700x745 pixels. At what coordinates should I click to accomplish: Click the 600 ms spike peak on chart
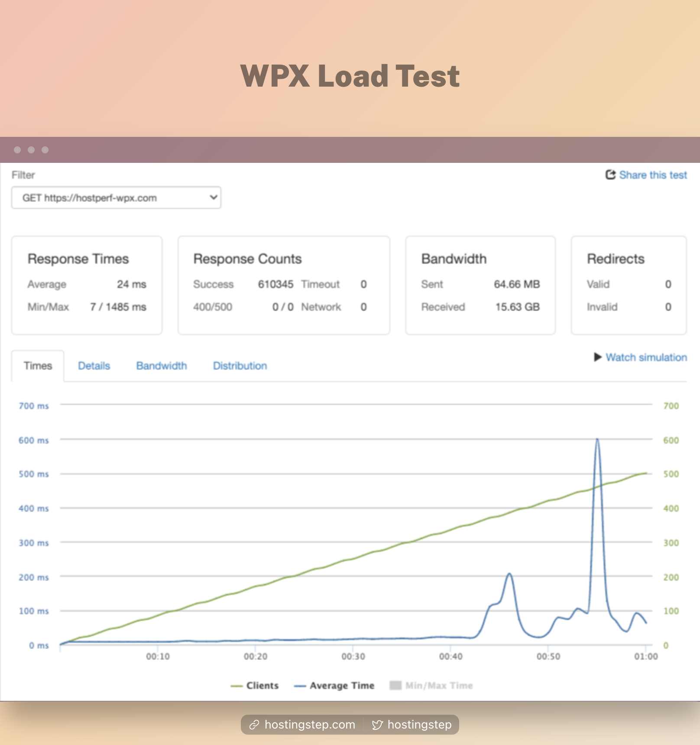[x=597, y=440]
